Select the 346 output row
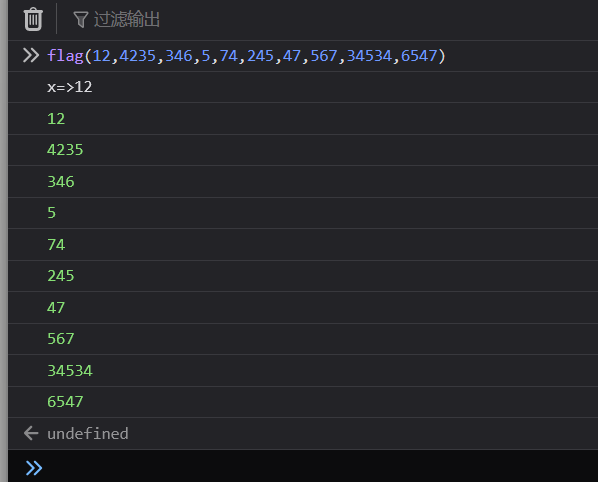This screenshot has height=482, width=598. tap(303, 182)
